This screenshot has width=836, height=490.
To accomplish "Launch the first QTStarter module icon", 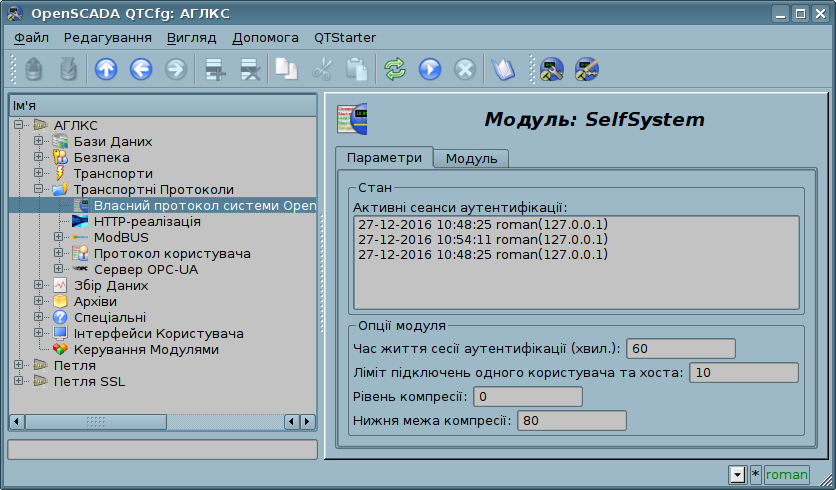I will point(552,69).
